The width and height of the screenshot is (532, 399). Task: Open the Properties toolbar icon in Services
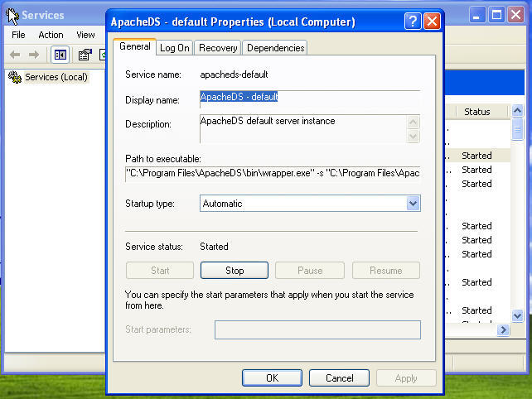(x=85, y=55)
